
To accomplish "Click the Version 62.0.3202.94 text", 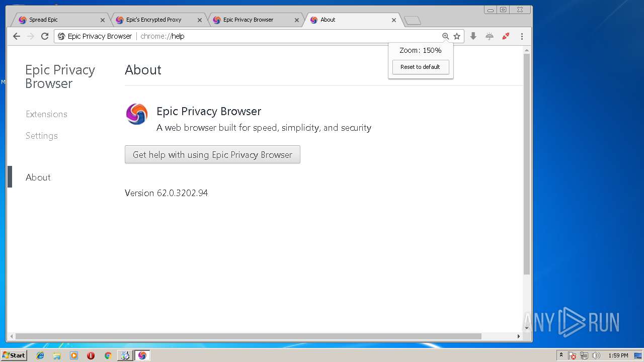I will pyautogui.click(x=166, y=193).
